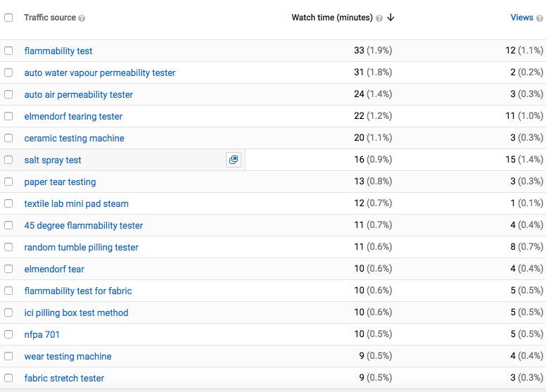Open random tumble pilling tester source
Image resolution: width=546 pixels, height=392 pixels.
[81, 248]
